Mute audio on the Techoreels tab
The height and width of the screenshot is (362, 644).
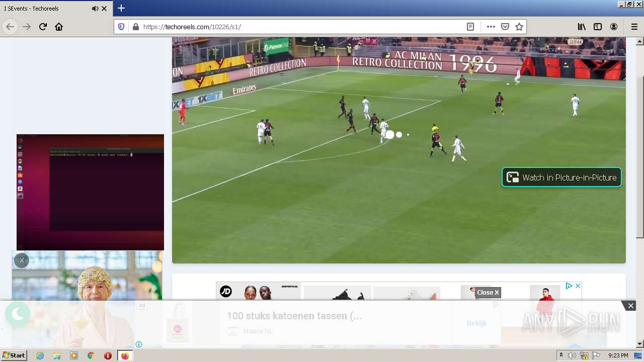pyautogui.click(x=95, y=9)
